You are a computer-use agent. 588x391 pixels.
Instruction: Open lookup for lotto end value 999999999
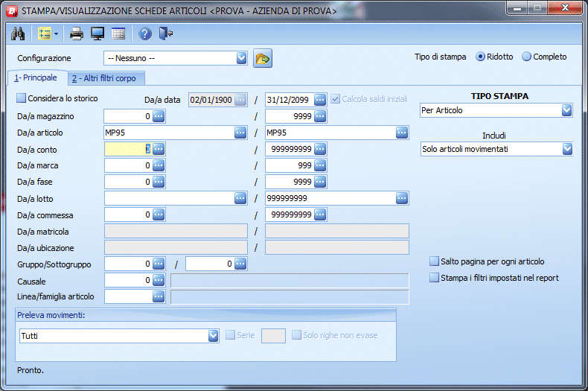[x=402, y=198]
